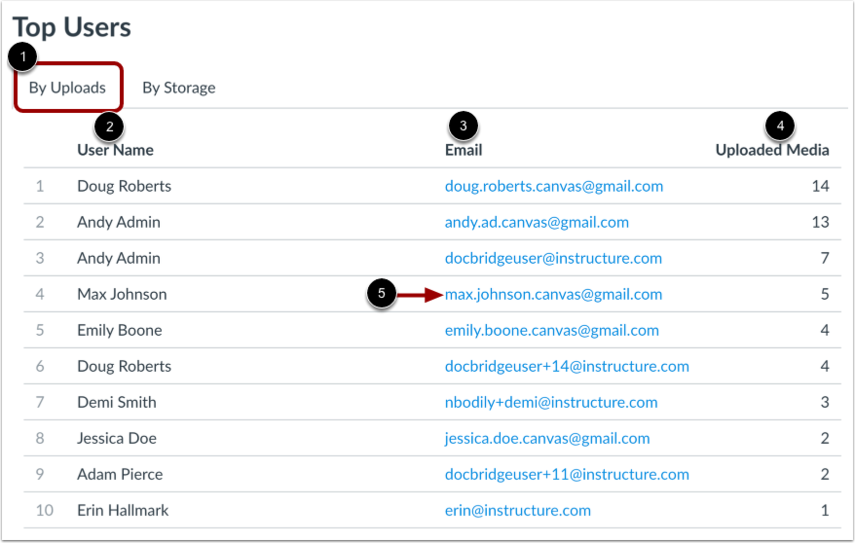Click docbridgeuser@instructure.com email link
Viewport: 855px width, 543px height.
coord(553,258)
